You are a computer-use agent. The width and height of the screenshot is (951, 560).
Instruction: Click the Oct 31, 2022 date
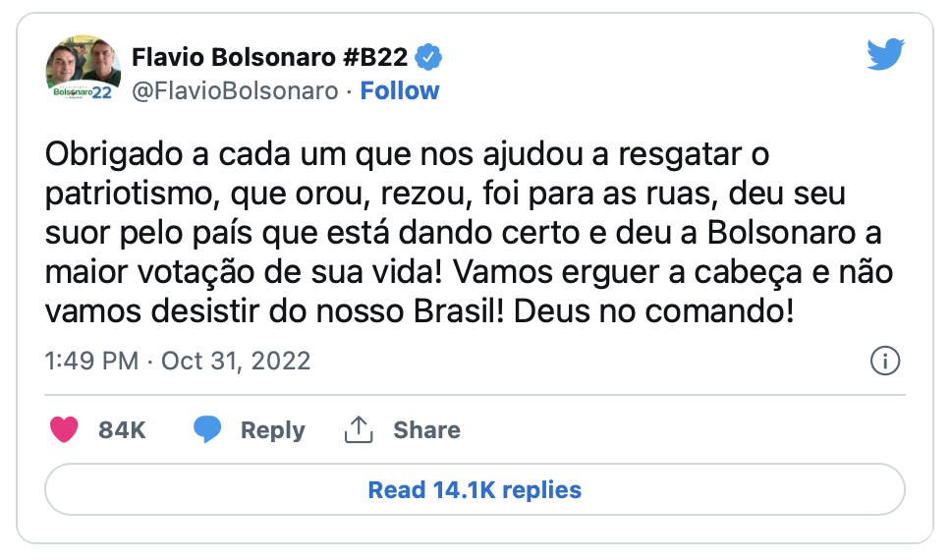236,361
